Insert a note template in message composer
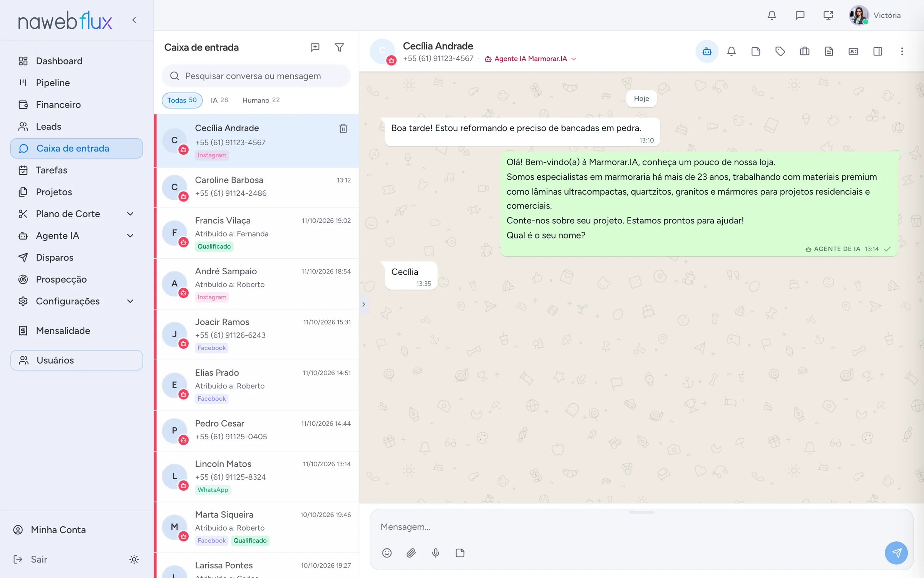Image resolution: width=924 pixels, height=578 pixels. click(460, 553)
